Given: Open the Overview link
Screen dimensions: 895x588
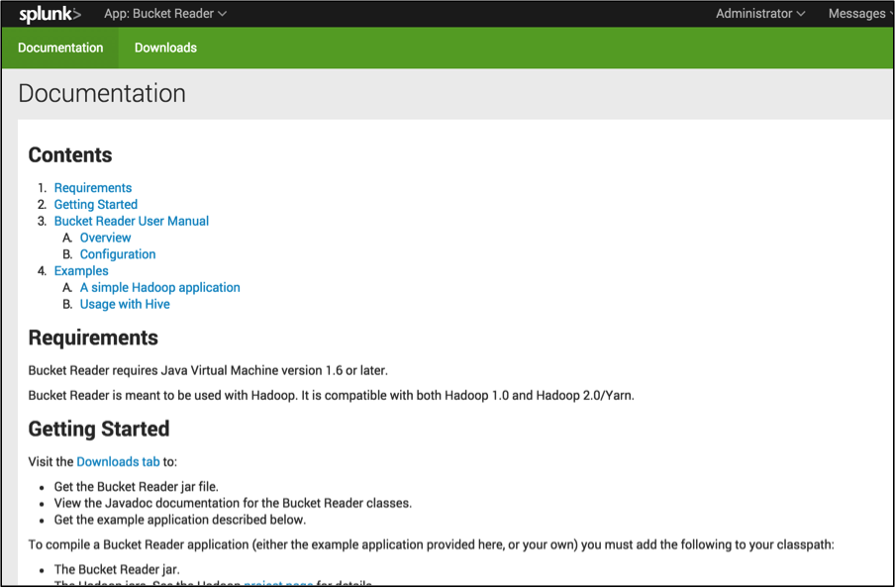Looking at the screenshot, I should click(x=105, y=238).
